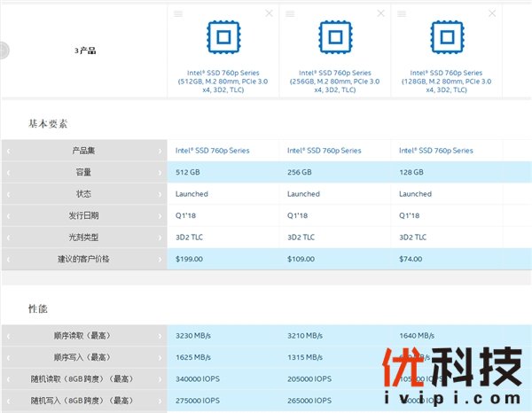532x413 pixels.
Task: Click the 3230 MB/s read speed value
Action: point(193,336)
